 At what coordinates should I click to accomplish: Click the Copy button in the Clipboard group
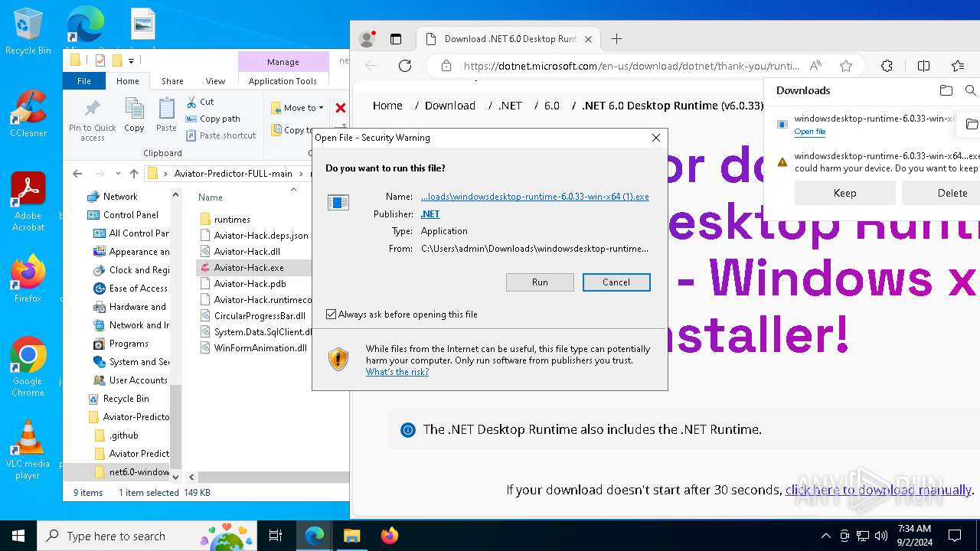(134, 116)
